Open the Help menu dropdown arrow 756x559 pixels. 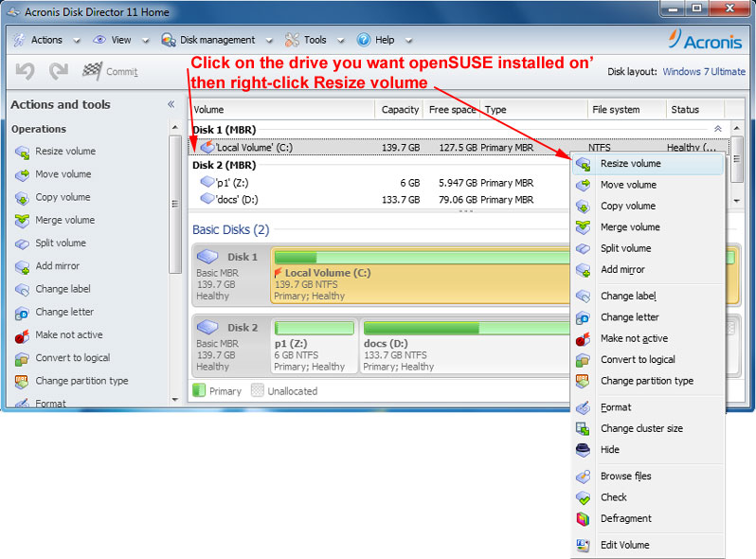tap(408, 41)
